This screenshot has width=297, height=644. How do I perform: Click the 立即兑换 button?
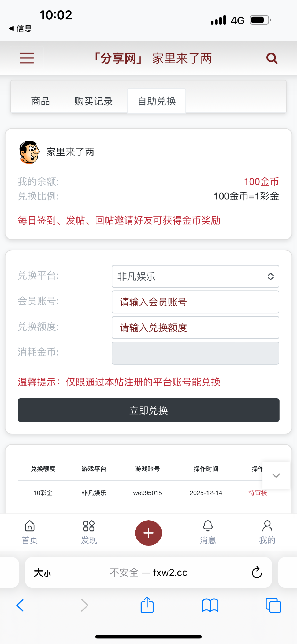coord(148,410)
